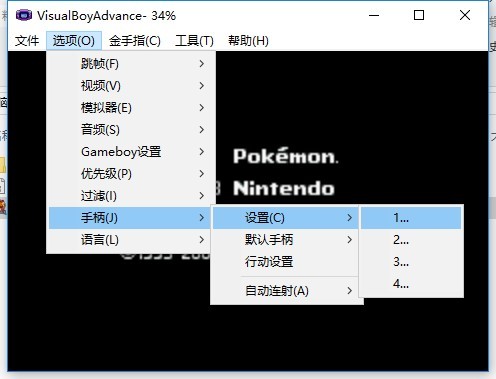Open the 优先级(P) submenu
Image resolution: width=496 pixels, height=379 pixels.
(x=131, y=174)
